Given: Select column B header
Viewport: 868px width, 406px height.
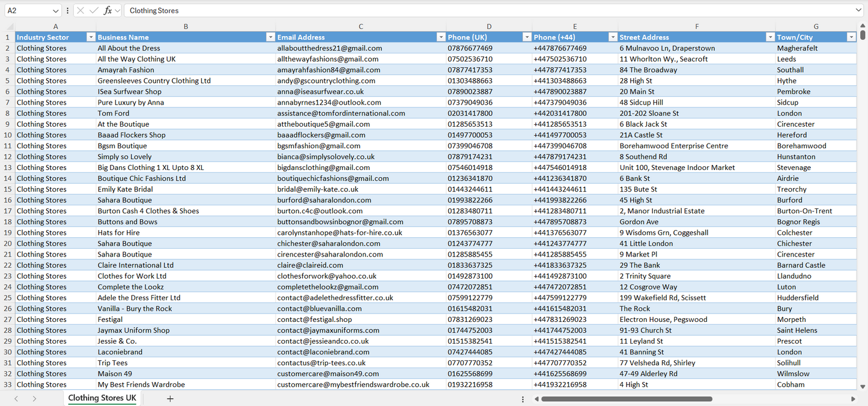Looking at the screenshot, I should [186, 26].
